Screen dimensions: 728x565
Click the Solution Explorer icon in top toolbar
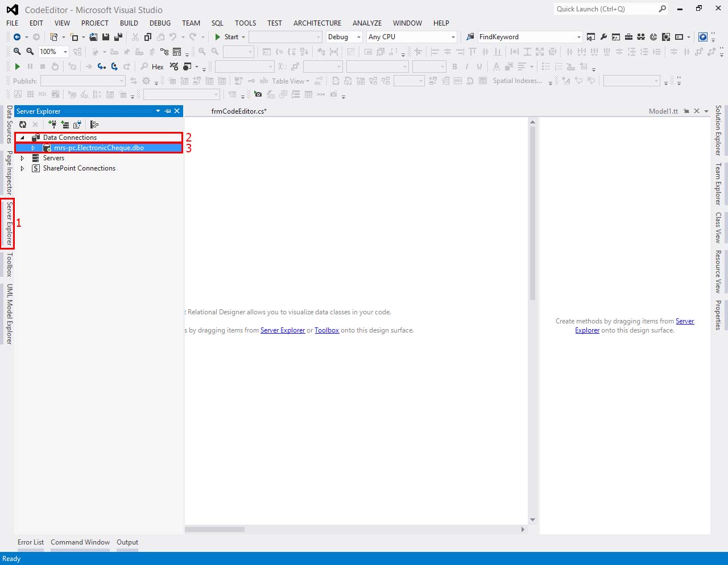pyautogui.click(x=591, y=37)
